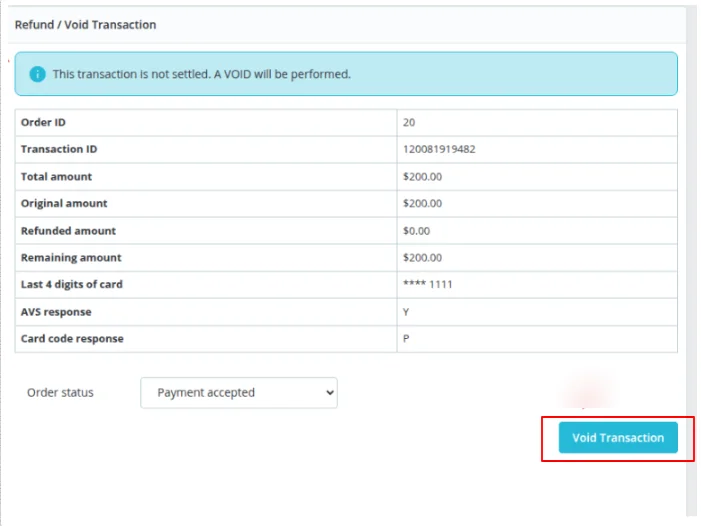Click the Total amount $200.00 value

pyautogui.click(x=422, y=177)
